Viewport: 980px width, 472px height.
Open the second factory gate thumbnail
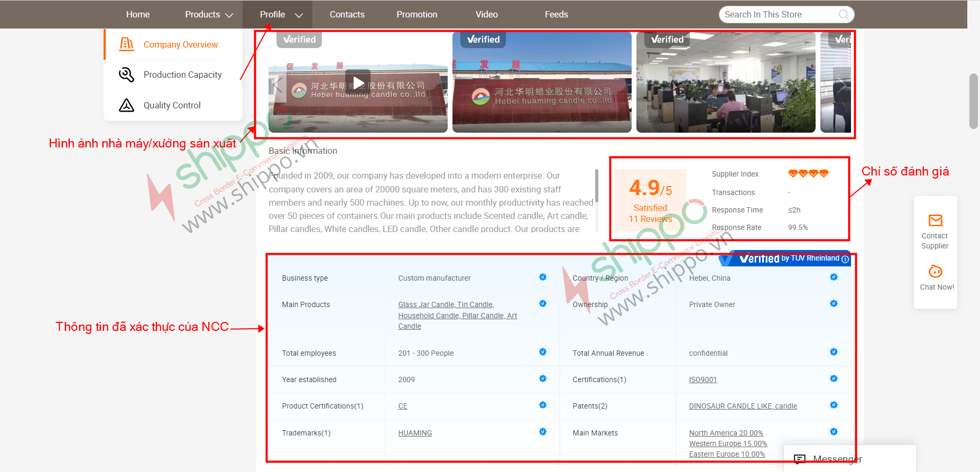(542, 82)
